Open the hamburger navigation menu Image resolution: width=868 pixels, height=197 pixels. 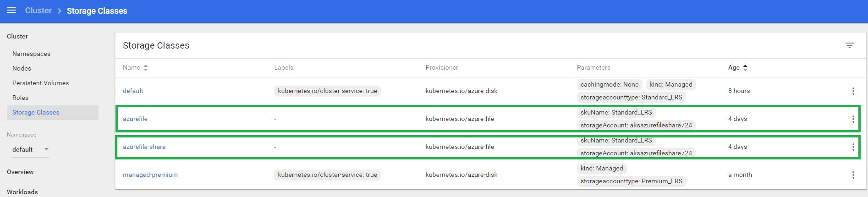[11, 10]
